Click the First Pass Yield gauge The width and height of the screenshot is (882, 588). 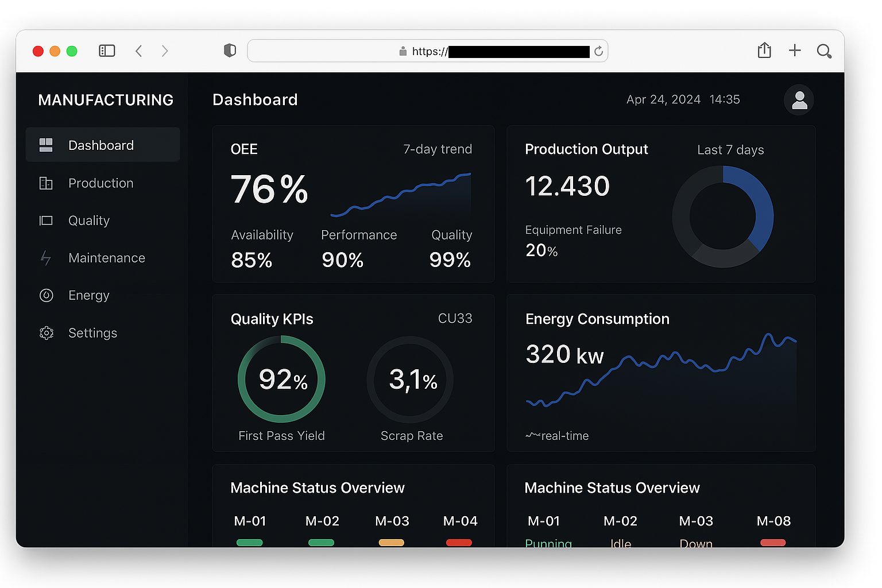pyautogui.click(x=281, y=380)
